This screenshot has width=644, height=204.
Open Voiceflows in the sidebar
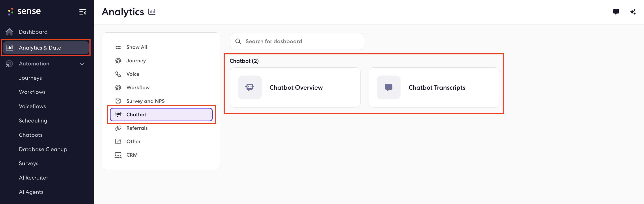[32, 106]
